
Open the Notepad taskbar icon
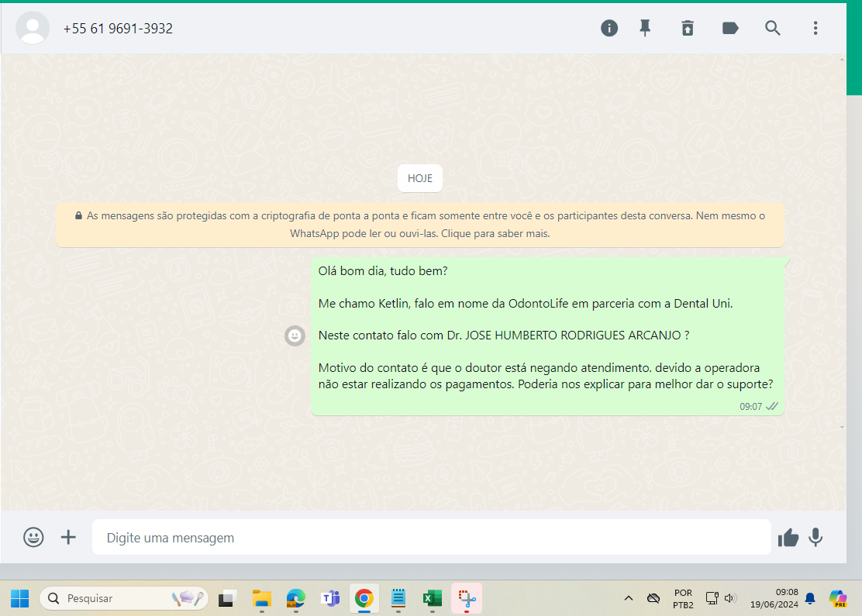[398, 598]
